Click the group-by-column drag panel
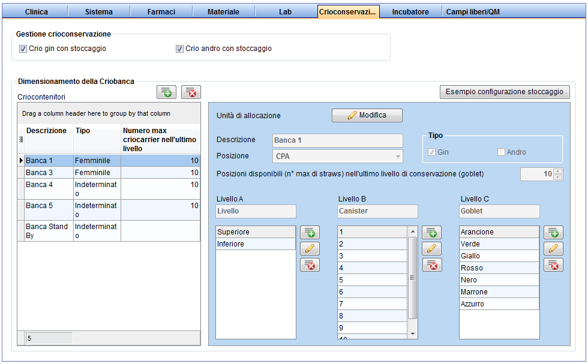588x364 pixels. [109, 113]
